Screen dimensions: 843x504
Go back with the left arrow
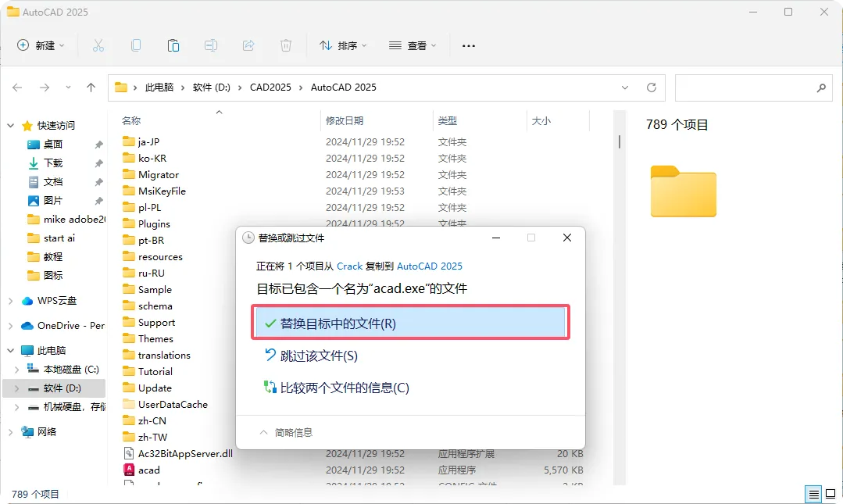[x=17, y=88]
